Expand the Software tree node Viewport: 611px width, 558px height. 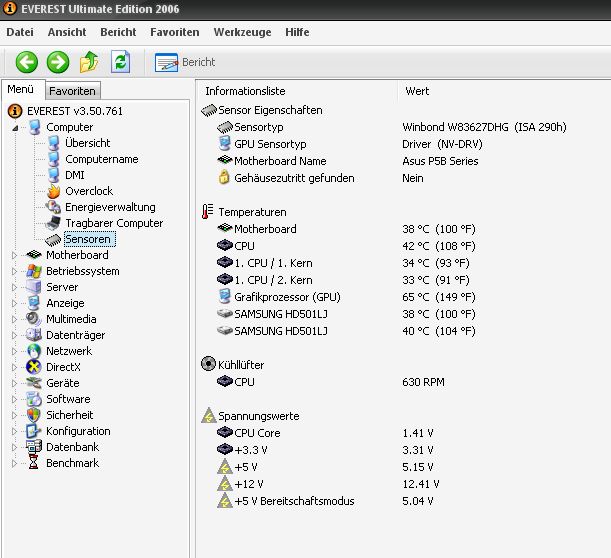coord(14,399)
